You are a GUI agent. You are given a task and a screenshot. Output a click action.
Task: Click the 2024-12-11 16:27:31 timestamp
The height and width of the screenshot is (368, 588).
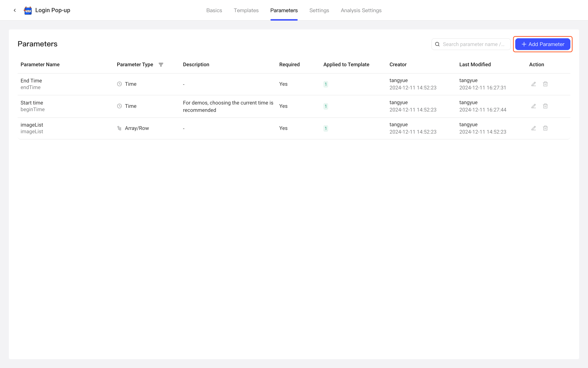coord(483,88)
